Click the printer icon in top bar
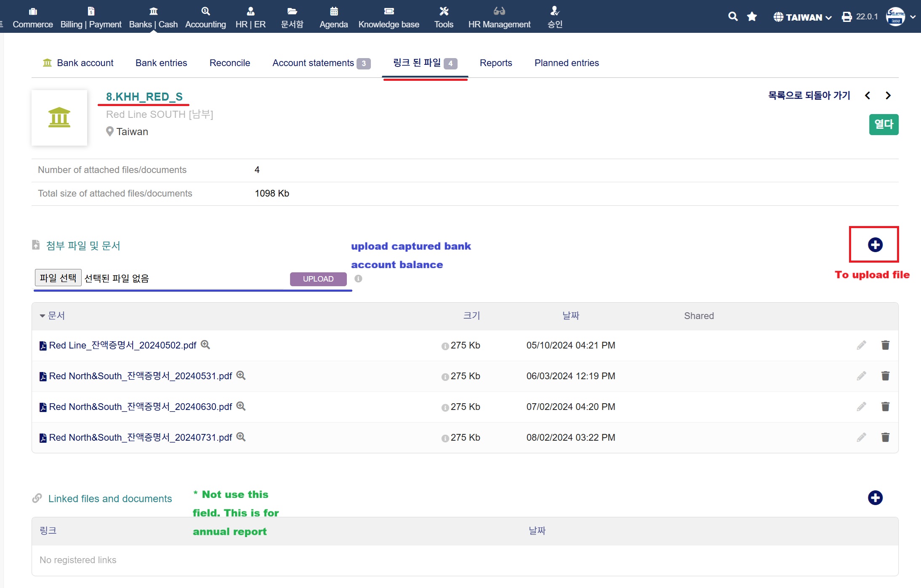This screenshot has height=588, width=921. [x=846, y=17]
